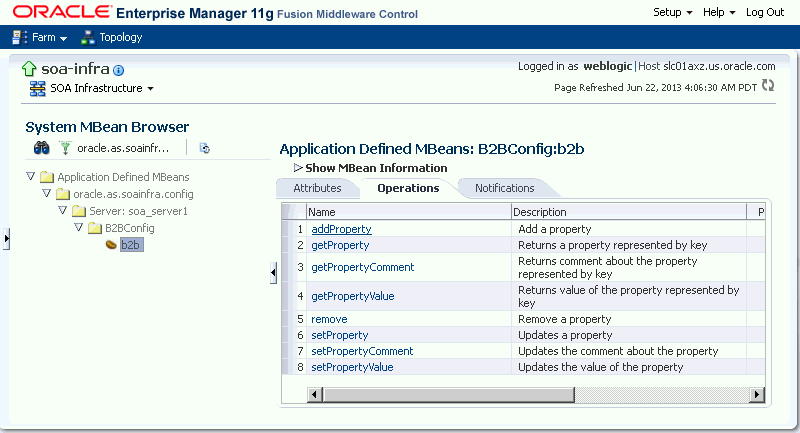
Task: Switch to the Notifications tab
Action: (x=505, y=188)
